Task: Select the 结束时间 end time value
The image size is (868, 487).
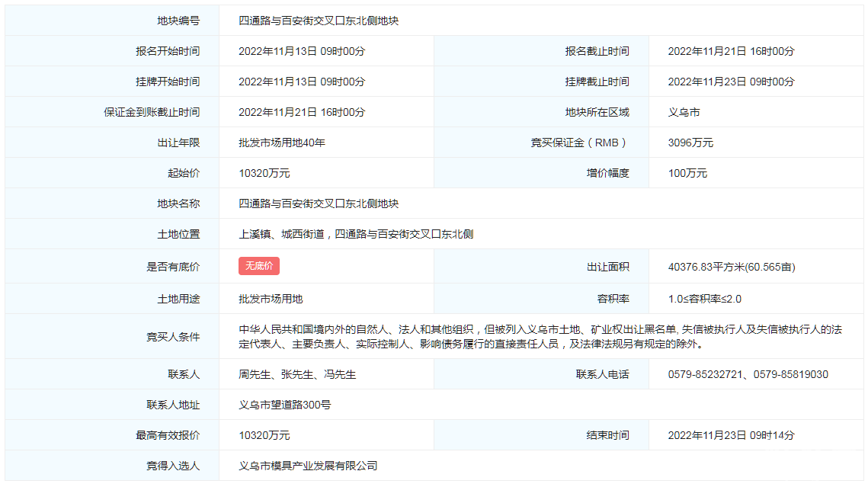Action: coord(731,435)
